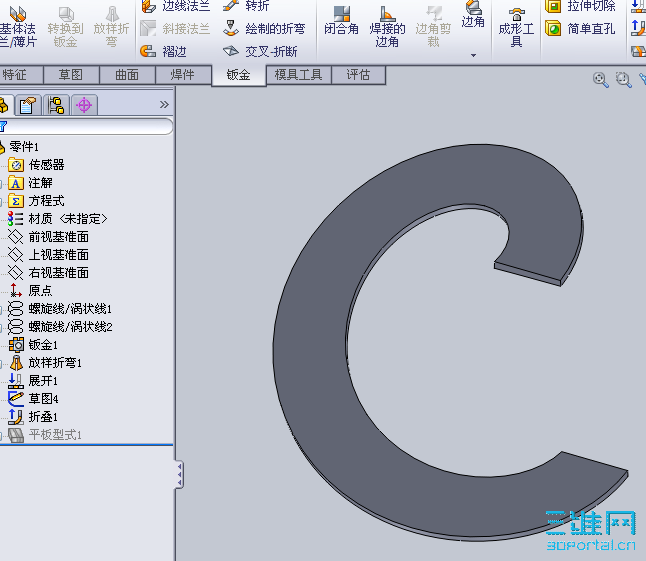This screenshot has width=646, height=561.
Task: Select the 原点 (Origin) item
Action: pyautogui.click(x=30, y=291)
